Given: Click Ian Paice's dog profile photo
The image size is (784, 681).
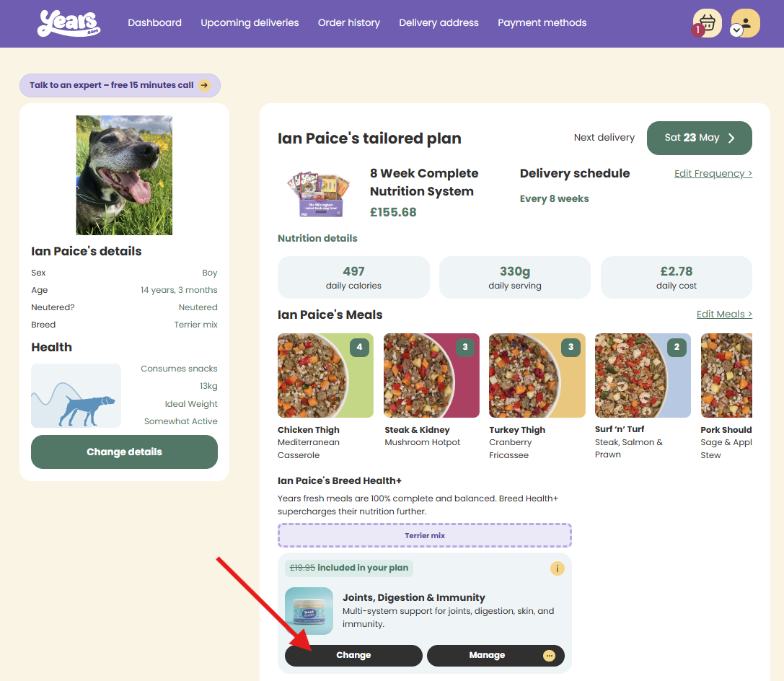Looking at the screenshot, I should point(124,175).
